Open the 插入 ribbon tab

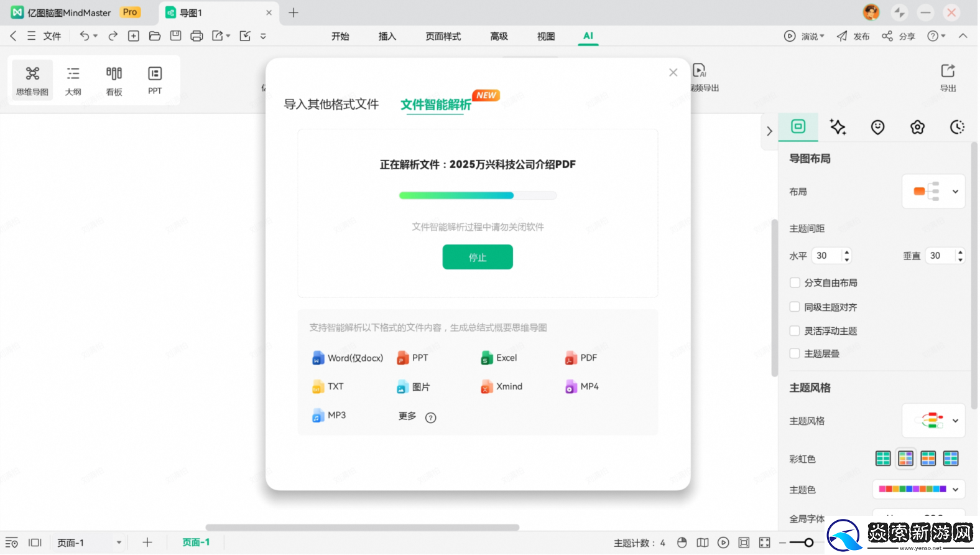(x=387, y=36)
